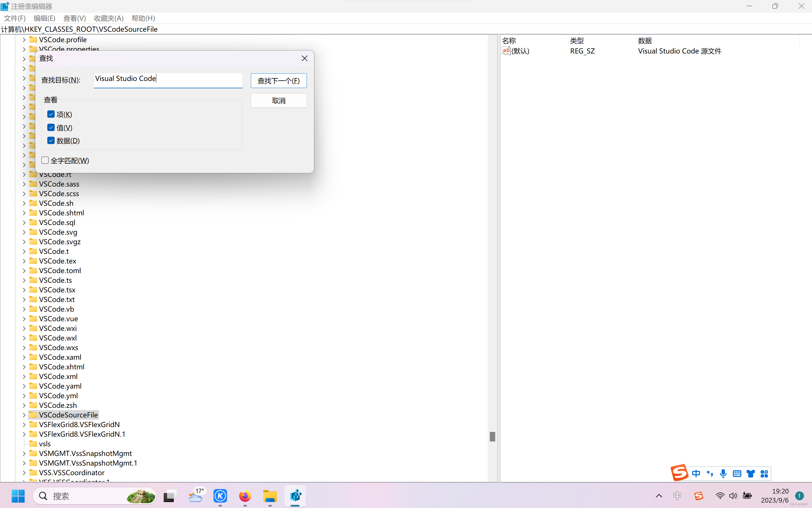The height and width of the screenshot is (508, 812).
Task: Show hidden system tray icons chevron
Action: (659, 496)
